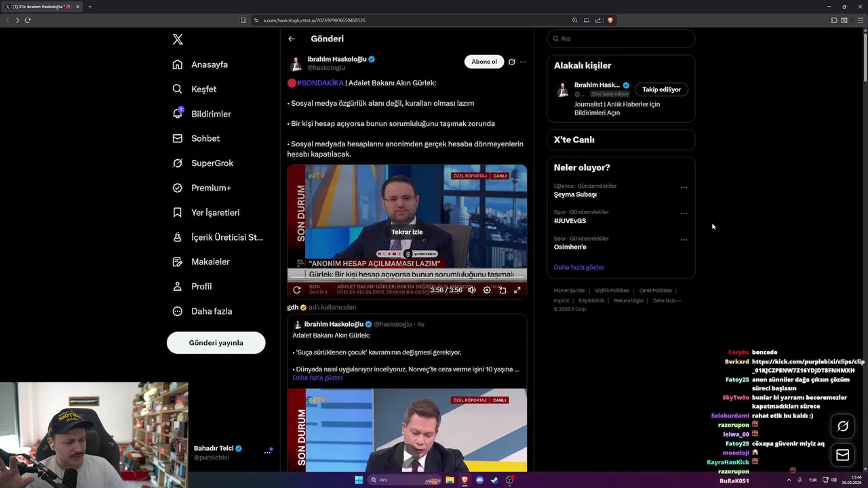Open options for Osimhen'e trend
868x488 pixels.
coord(684,240)
